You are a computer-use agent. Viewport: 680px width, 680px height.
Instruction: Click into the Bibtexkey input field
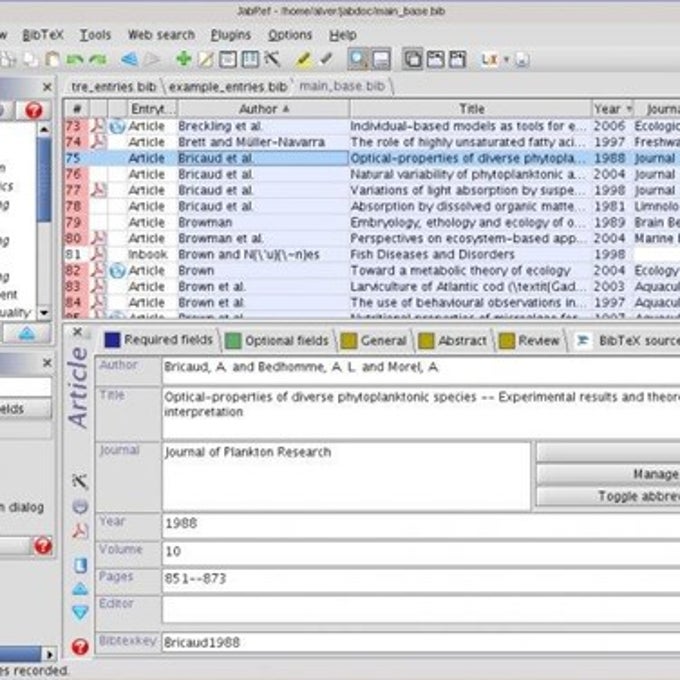tap(421, 642)
